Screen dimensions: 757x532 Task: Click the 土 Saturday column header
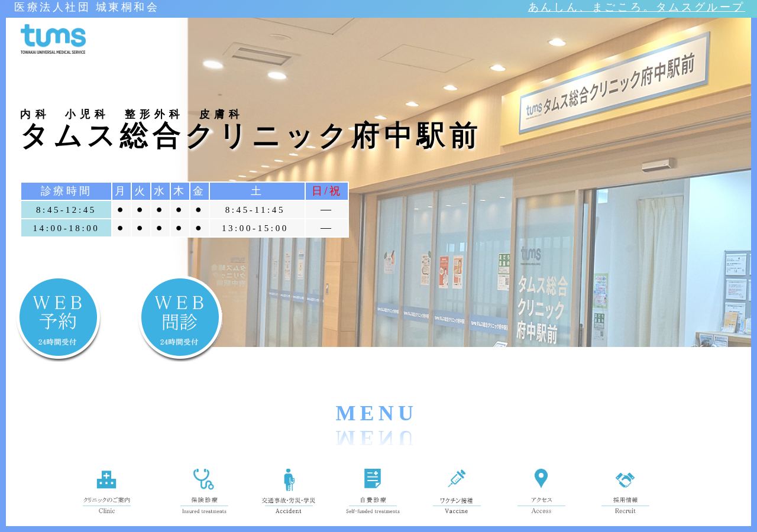(x=257, y=191)
